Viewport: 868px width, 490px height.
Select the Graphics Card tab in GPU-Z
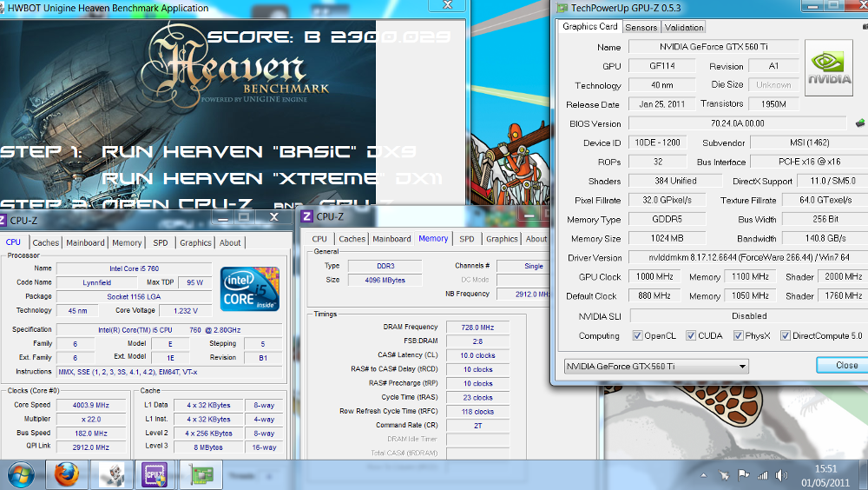pyautogui.click(x=590, y=26)
